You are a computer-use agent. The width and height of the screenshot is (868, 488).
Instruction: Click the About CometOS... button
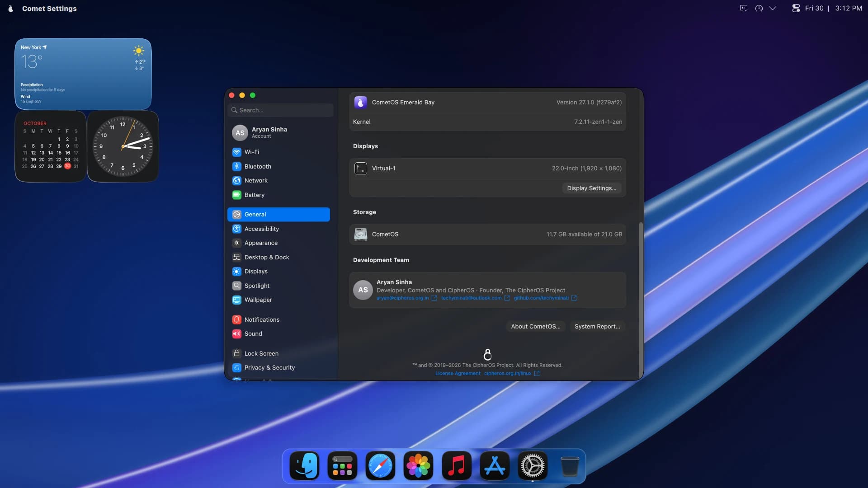pos(535,326)
